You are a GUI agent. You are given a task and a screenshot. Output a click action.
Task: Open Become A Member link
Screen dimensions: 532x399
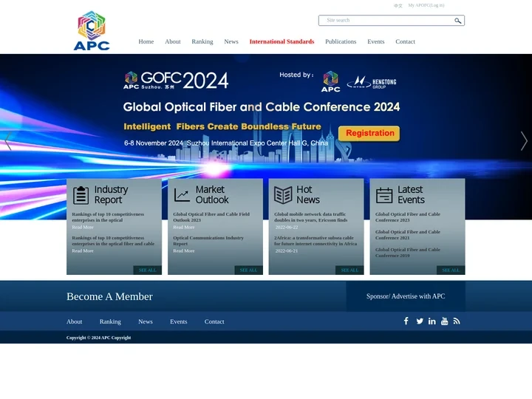pyautogui.click(x=109, y=296)
